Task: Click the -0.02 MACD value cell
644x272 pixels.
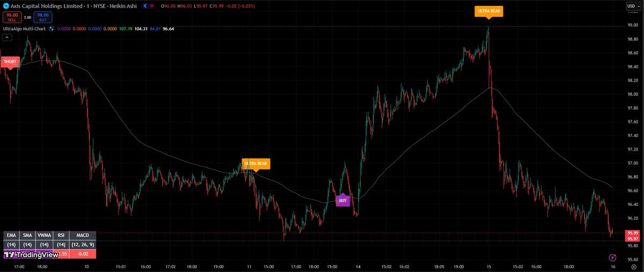Action: tap(83, 254)
